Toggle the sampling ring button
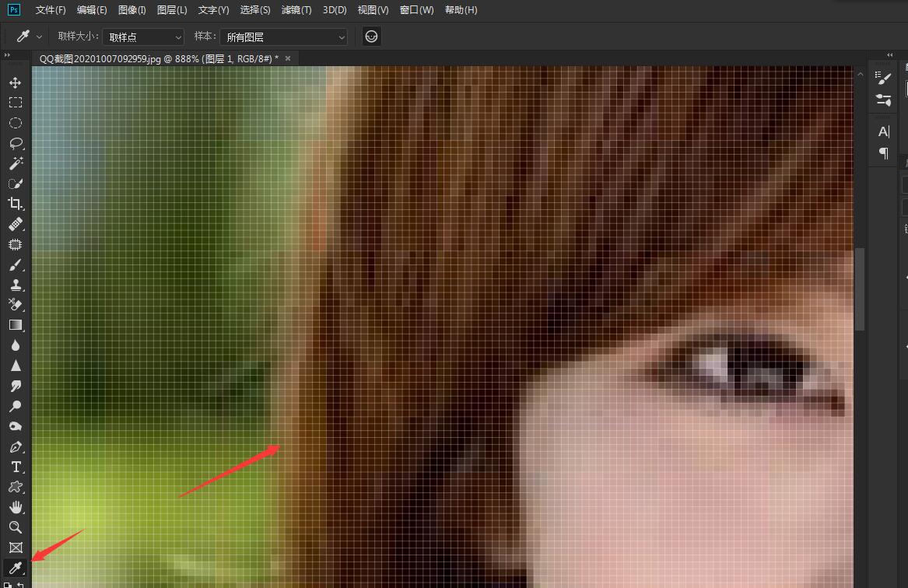The image size is (908, 588). (x=371, y=37)
